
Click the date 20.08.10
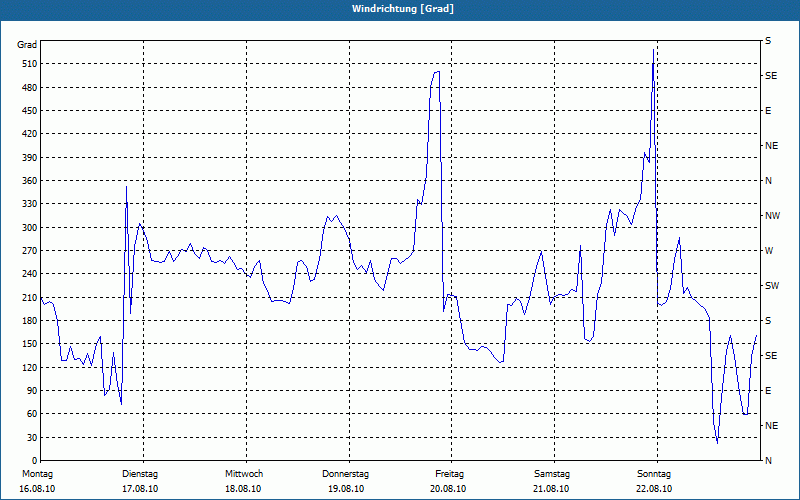pos(448,489)
